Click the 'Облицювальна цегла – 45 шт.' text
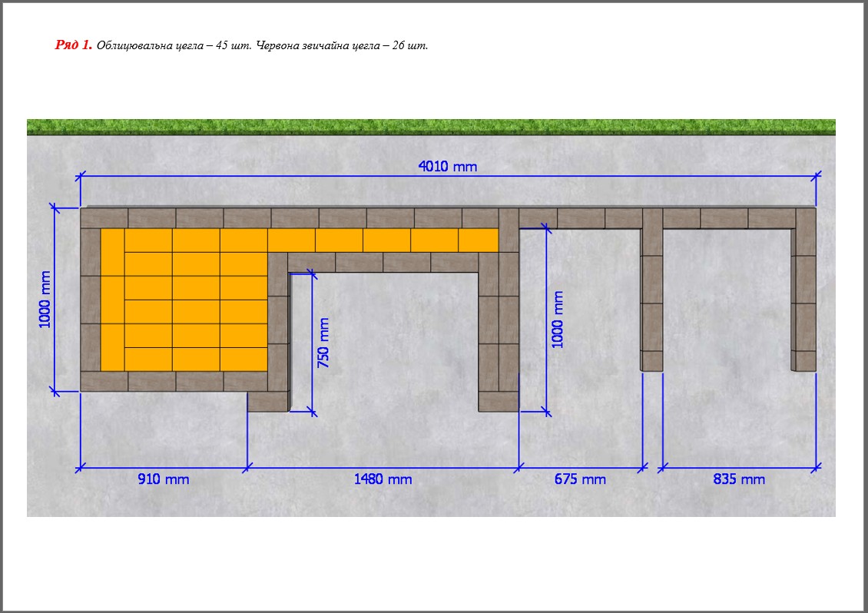Screen dimensions: 868x613 (x=174, y=46)
